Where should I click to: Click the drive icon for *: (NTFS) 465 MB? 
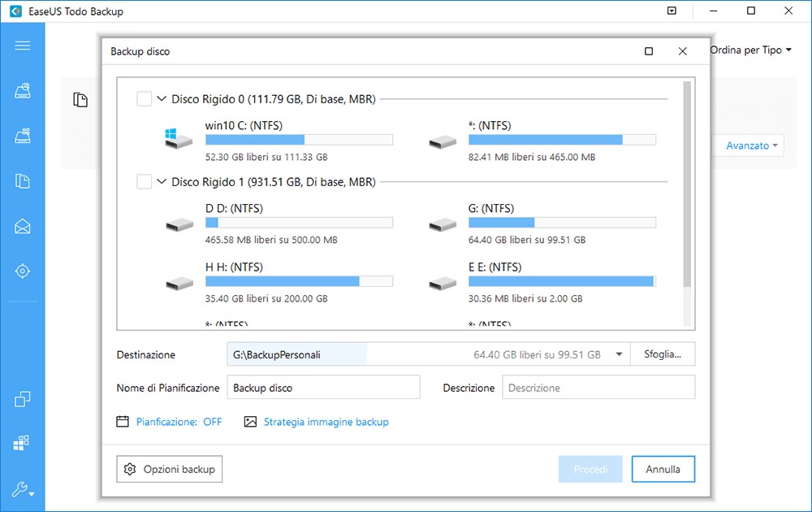click(443, 142)
